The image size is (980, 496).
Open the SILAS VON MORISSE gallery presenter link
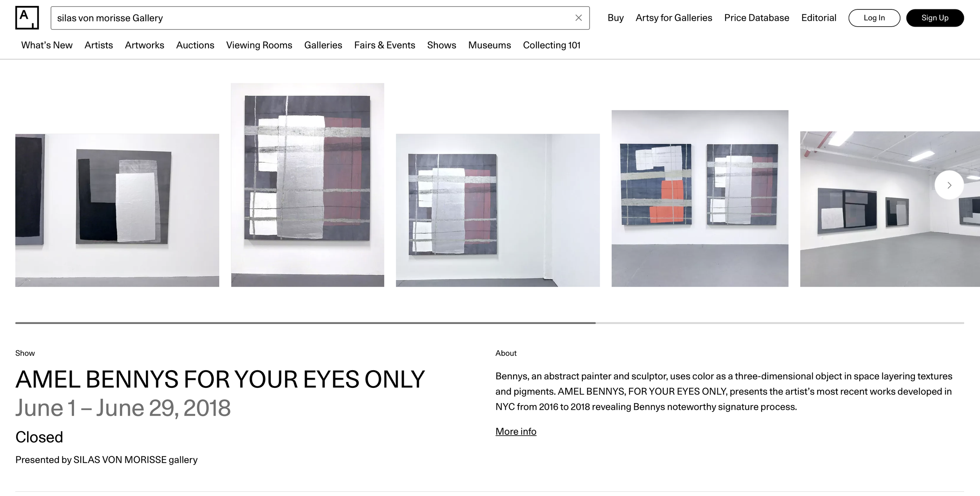(x=135, y=460)
